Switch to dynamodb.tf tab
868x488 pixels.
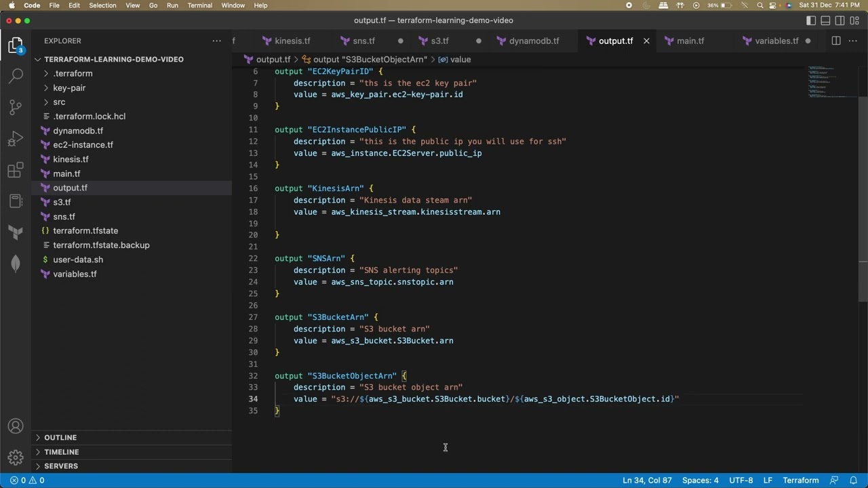coord(534,41)
